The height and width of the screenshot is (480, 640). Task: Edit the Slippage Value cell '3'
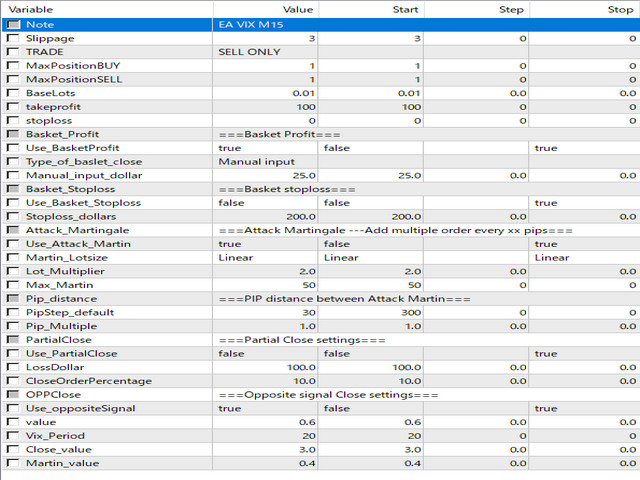(x=265, y=38)
